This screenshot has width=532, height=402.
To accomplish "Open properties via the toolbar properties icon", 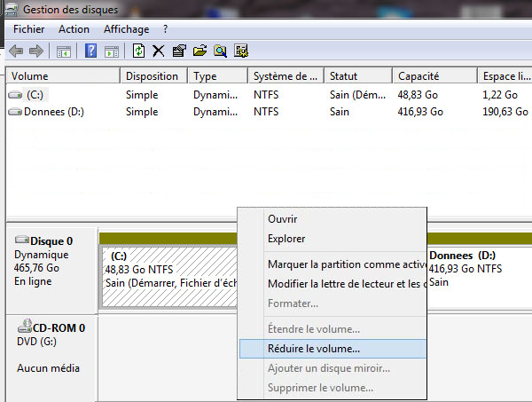I will [179, 51].
